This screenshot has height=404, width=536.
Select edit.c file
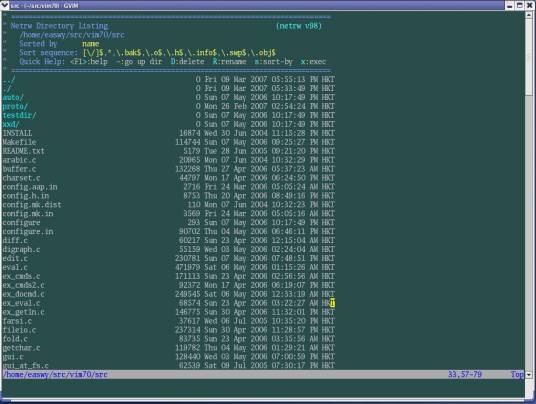pos(15,258)
